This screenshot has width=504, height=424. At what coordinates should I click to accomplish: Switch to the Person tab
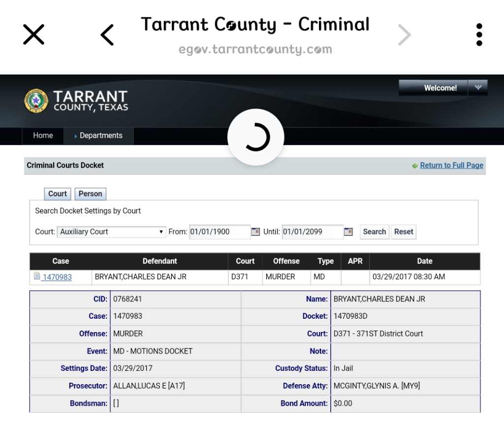click(x=90, y=194)
